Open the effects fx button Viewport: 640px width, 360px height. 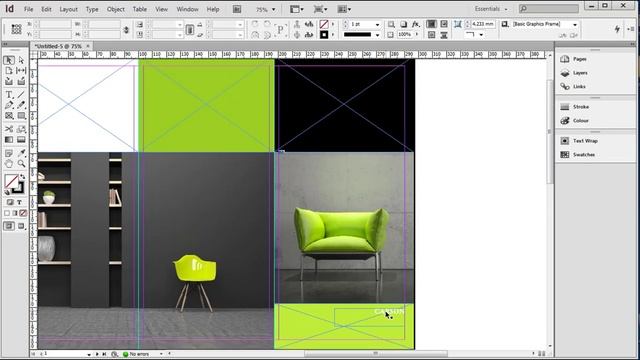coord(416,24)
